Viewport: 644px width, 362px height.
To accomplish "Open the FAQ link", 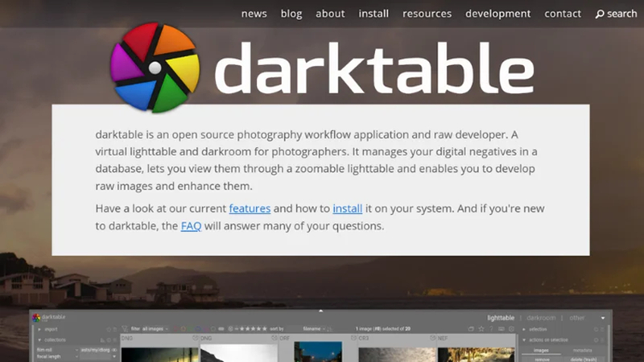I will click(191, 226).
